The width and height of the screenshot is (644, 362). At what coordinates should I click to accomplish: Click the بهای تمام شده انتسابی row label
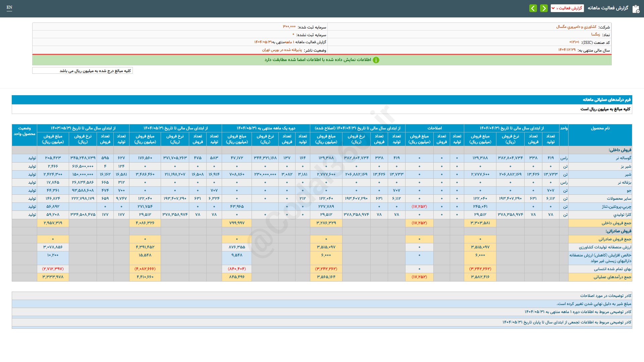click(612, 269)
